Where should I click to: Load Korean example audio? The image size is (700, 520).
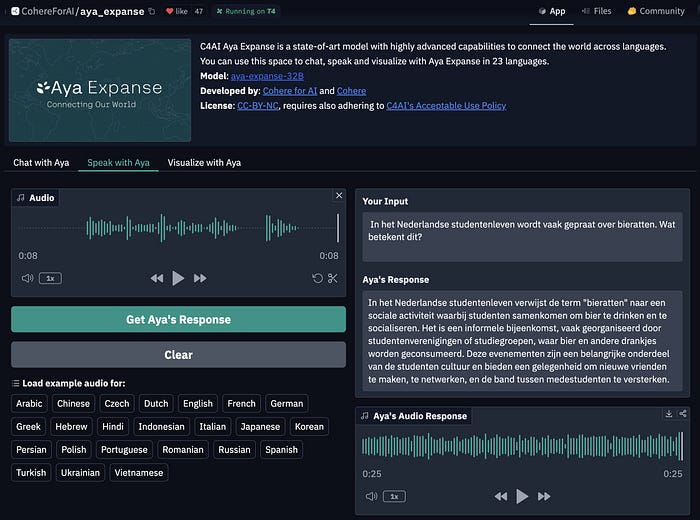pyautogui.click(x=309, y=426)
